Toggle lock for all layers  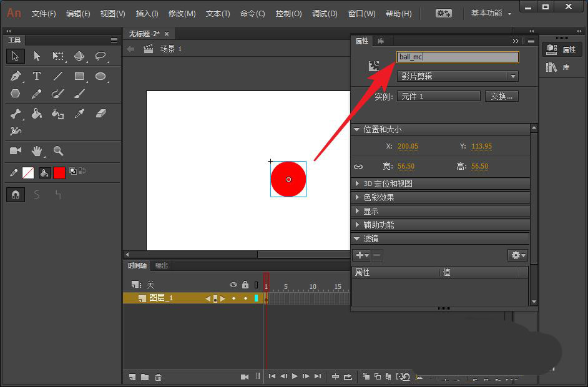[245, 285]
